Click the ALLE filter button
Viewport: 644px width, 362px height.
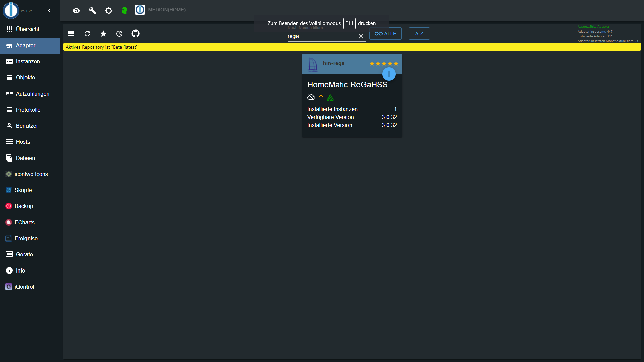[385, 34]
